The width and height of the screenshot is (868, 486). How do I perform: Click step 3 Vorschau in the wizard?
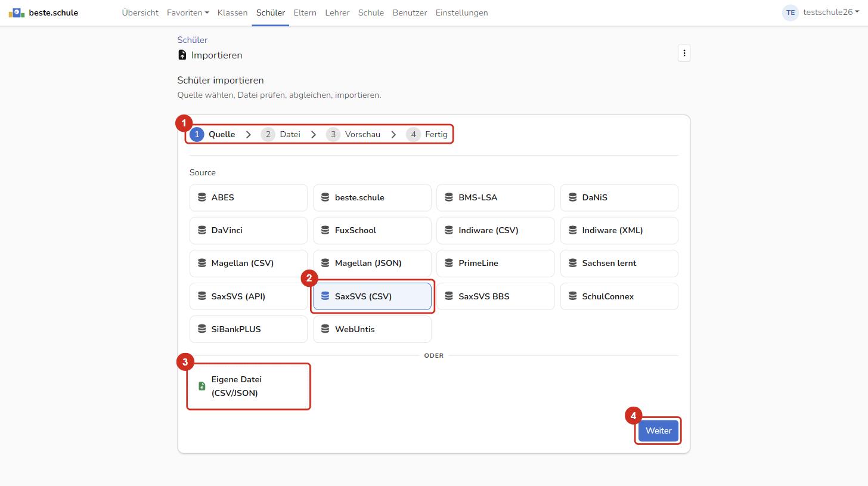pyautogui.click(x=353, y=134)
